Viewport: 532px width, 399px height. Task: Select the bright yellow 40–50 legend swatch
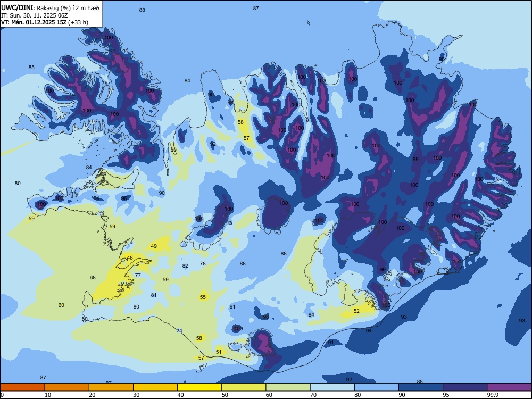click(199, 387)
